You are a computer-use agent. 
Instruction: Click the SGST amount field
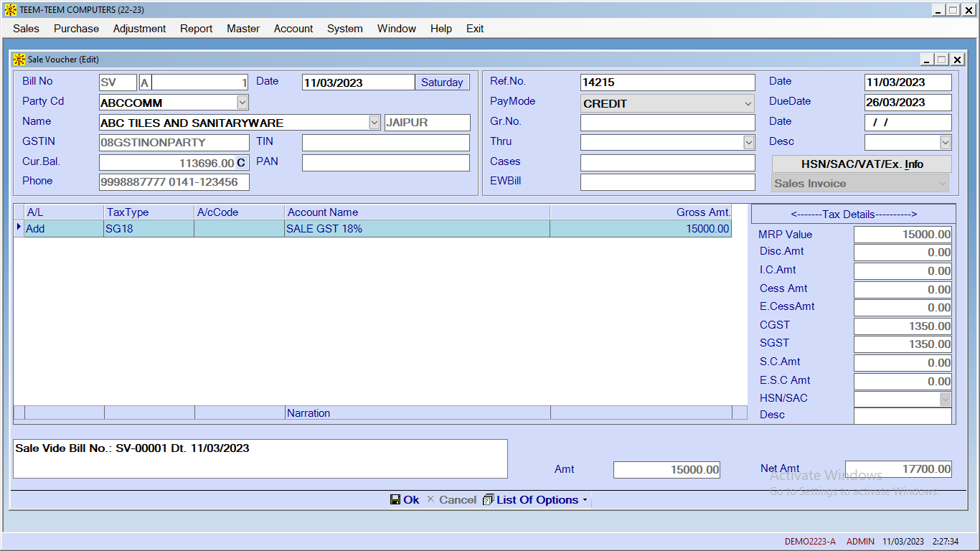pyautogui.click(x=903, y=344)
